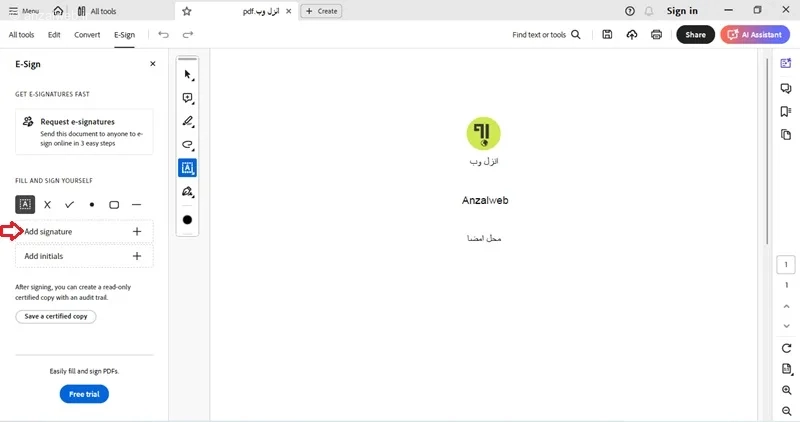This screenshot has height=422, width=800.
Task: Select the checkmark fill tool
Action: tap(69, 205)
